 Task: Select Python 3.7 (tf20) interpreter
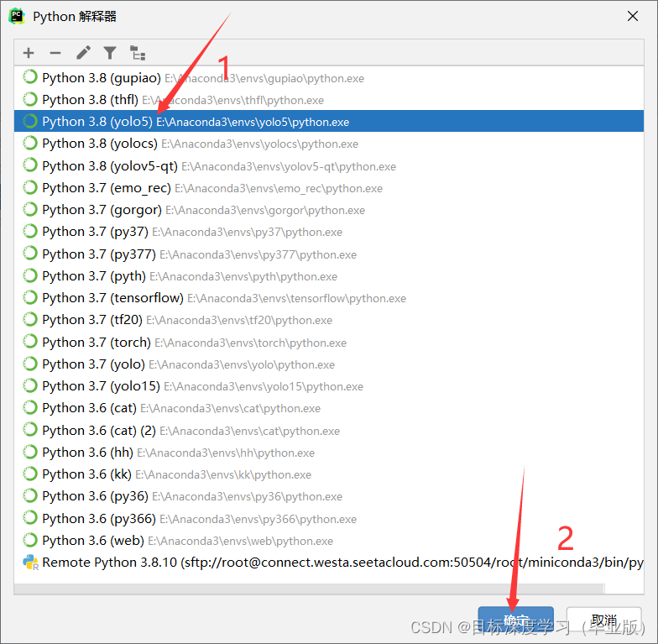pos(329,319)
